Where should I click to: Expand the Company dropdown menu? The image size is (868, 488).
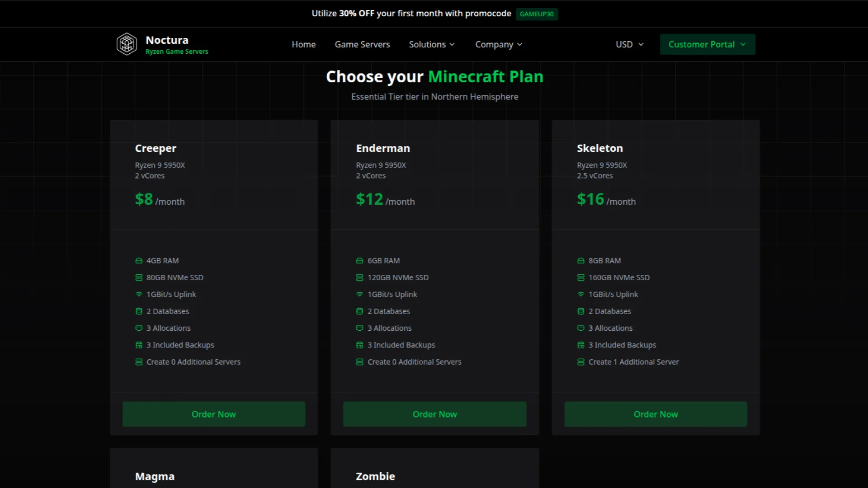click(499, 44)
